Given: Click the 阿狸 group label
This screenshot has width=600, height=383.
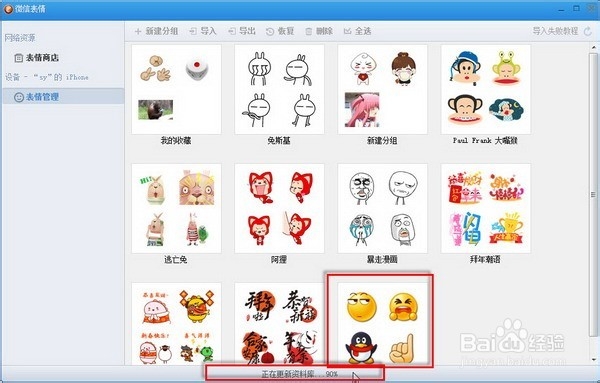Looking at the screenshot, I should 279,260.
